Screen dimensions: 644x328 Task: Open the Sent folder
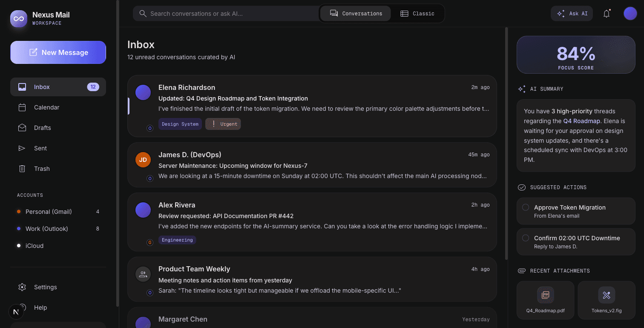58,148
